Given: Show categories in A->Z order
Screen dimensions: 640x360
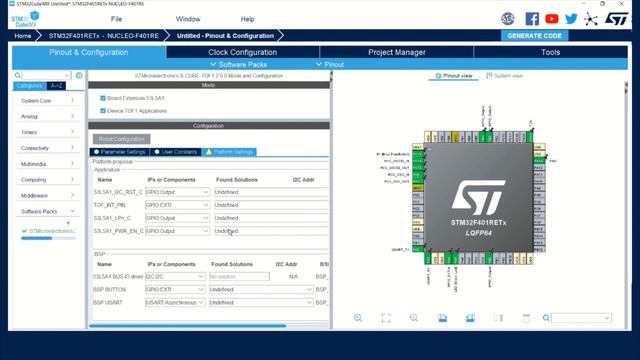Looking at the screenshot, I should [x=56, y=86].
